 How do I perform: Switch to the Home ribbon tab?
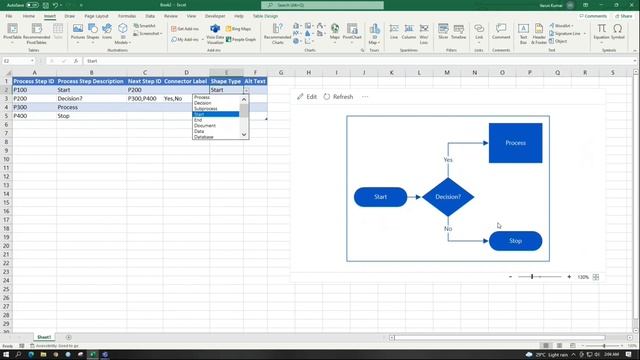[x=29, y=16]
